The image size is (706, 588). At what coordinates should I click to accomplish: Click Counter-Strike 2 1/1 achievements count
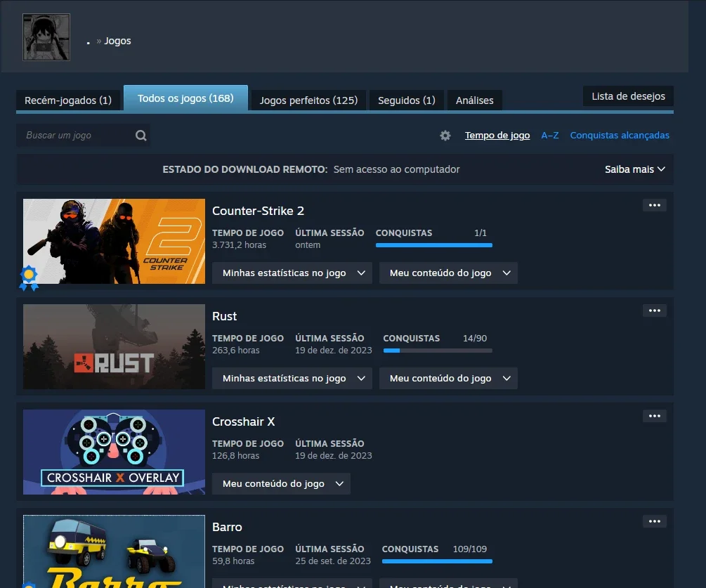point(481,233)
